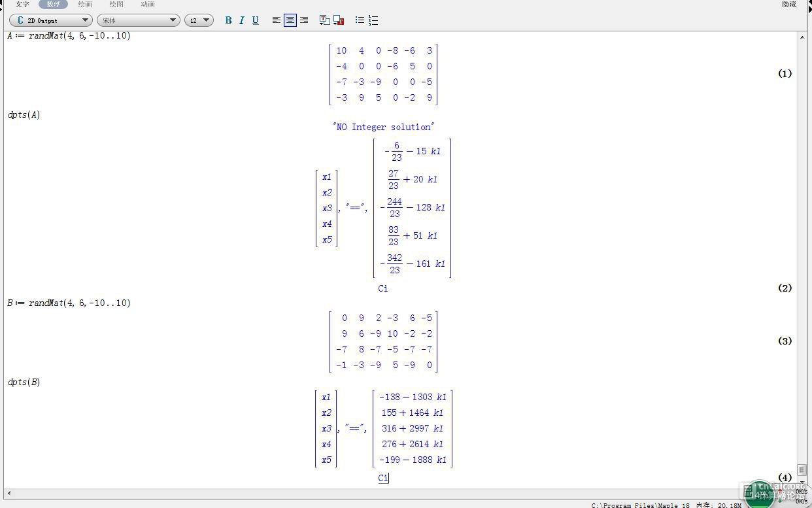Open the highlight color picker icon

339,20
